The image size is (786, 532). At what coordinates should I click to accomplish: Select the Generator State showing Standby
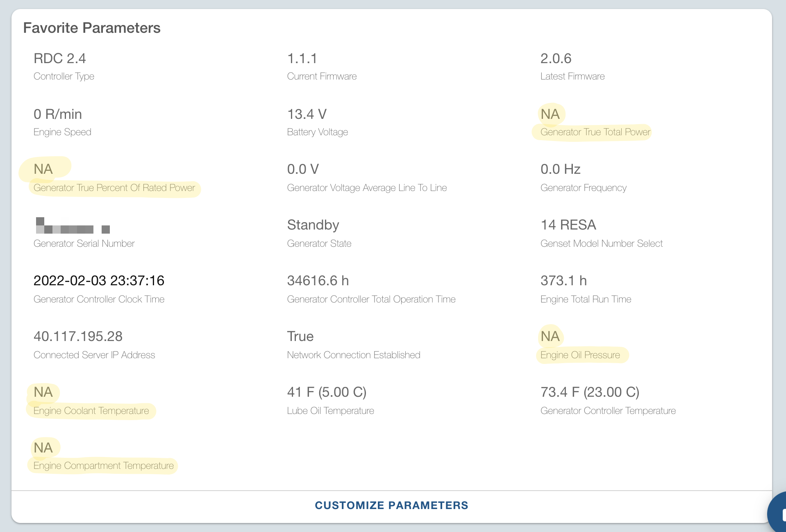[x=313, y=225]
